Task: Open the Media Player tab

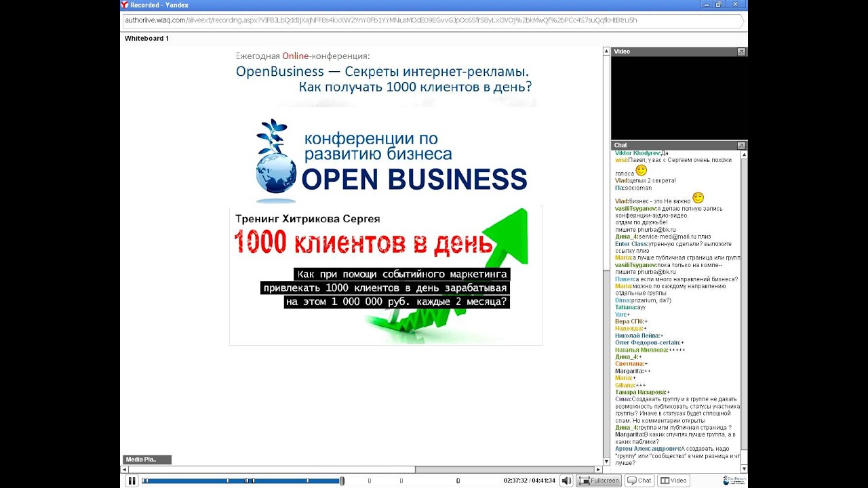Action: [146, 460]
